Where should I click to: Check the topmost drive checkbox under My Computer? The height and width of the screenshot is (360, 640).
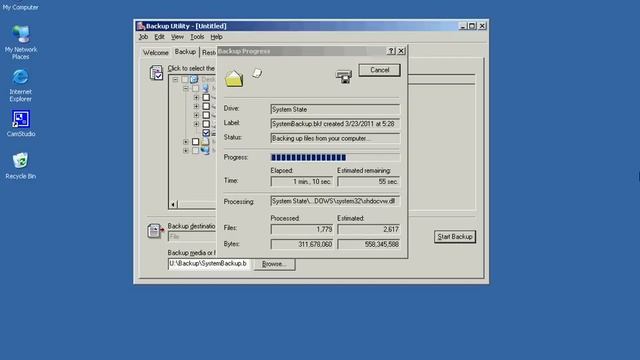(206, 97)
